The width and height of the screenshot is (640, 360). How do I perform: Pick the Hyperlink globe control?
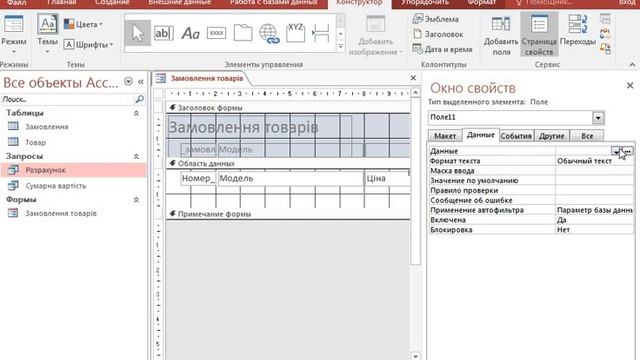pos(269,33)
